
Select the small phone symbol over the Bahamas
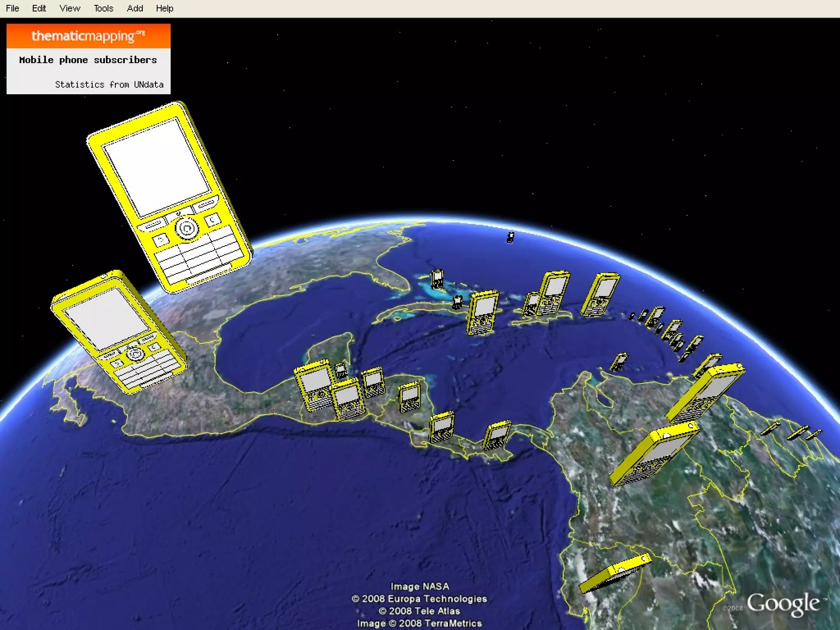click(437, 279)
